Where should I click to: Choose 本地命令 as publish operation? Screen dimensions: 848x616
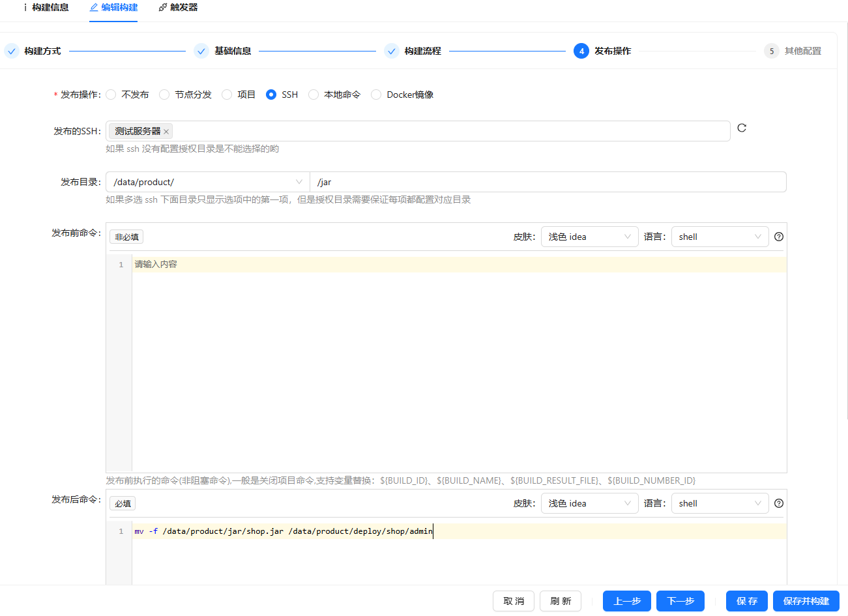(x=314, y=94)
